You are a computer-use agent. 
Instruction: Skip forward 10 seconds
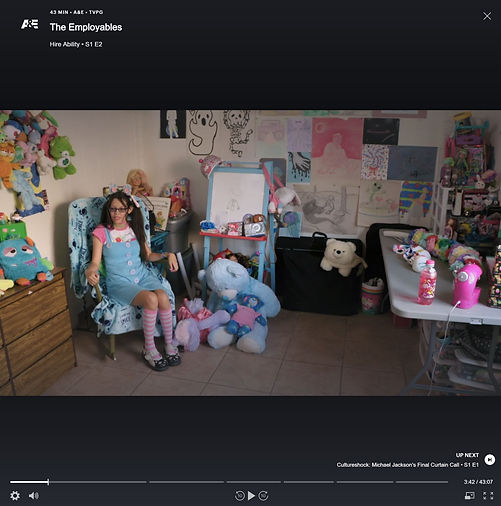[x=263, y=496]
